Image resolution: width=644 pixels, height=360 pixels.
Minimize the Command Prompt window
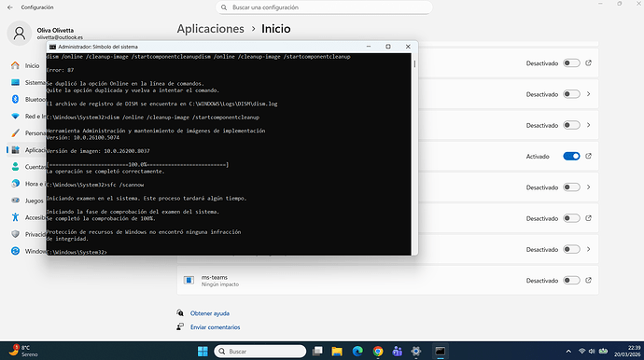[x=369, y=47]
